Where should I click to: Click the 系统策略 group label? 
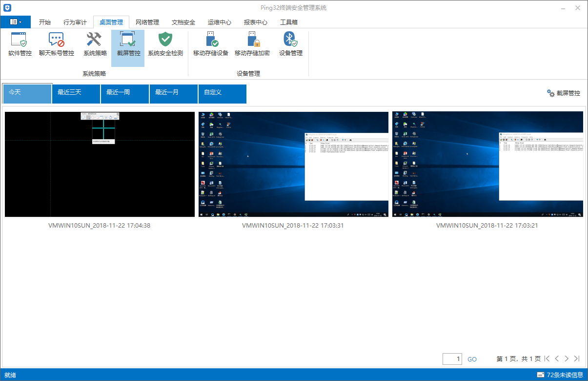94,73
